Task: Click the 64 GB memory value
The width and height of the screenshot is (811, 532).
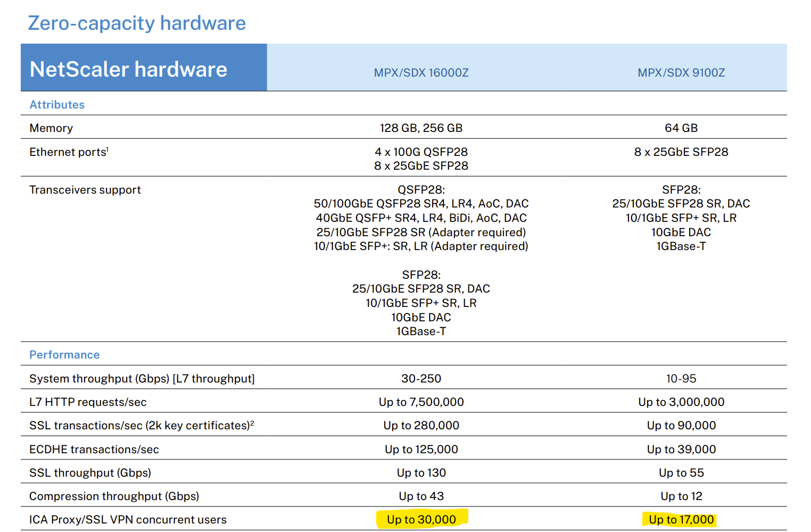Action: click(681, 127)
